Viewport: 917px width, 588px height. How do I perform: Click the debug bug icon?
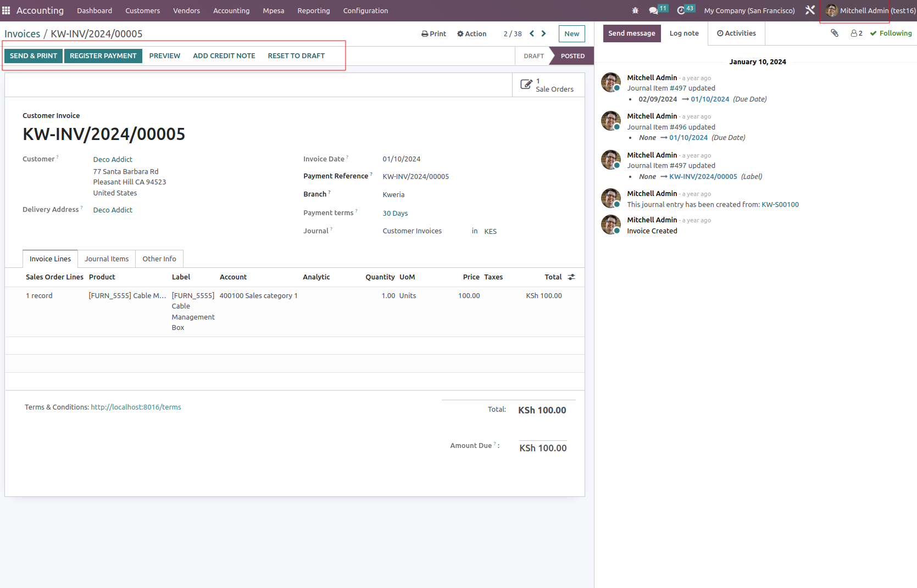635,10
